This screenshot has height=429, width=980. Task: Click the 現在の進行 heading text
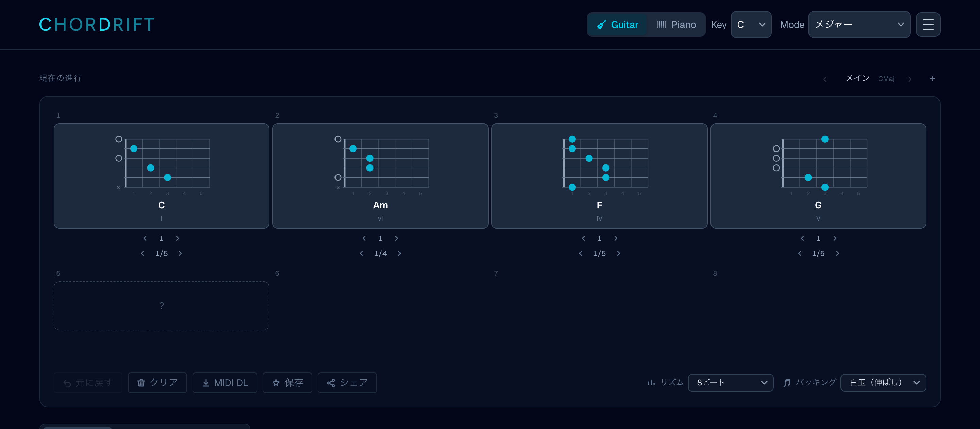click(x=61, y=78)
